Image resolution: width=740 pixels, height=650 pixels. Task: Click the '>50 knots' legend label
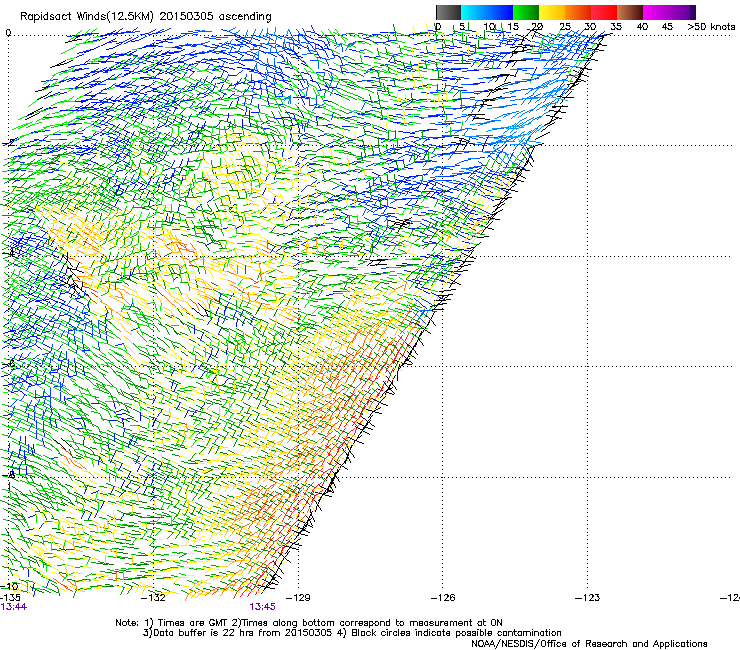point(711,27)
